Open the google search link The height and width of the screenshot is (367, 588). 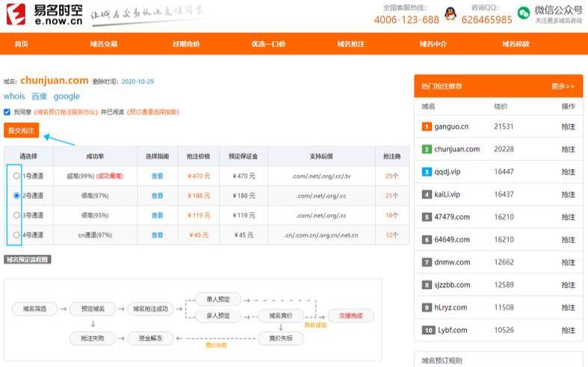[x=66, y=96]
